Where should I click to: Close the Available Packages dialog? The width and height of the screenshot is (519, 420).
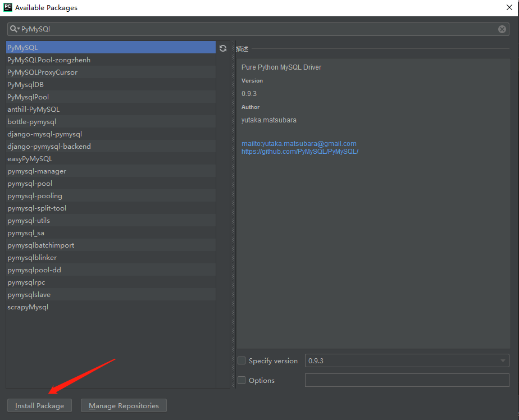click(x=509, y=7)
